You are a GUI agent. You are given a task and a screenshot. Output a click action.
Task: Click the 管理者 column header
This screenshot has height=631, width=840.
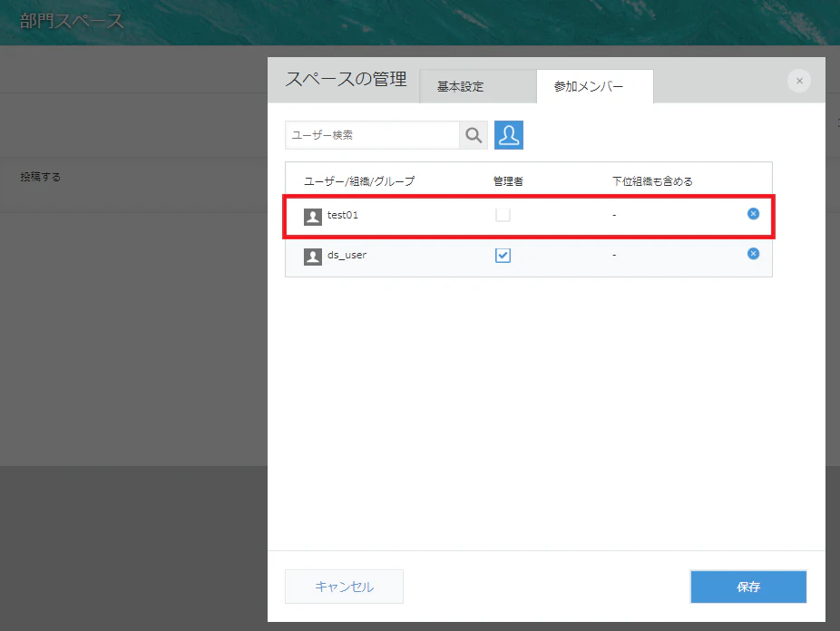click(x=508, y=181)
